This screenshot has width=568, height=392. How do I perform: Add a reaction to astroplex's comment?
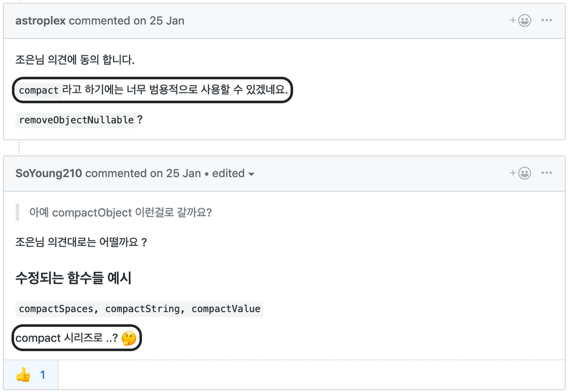[x=521, y=21]
